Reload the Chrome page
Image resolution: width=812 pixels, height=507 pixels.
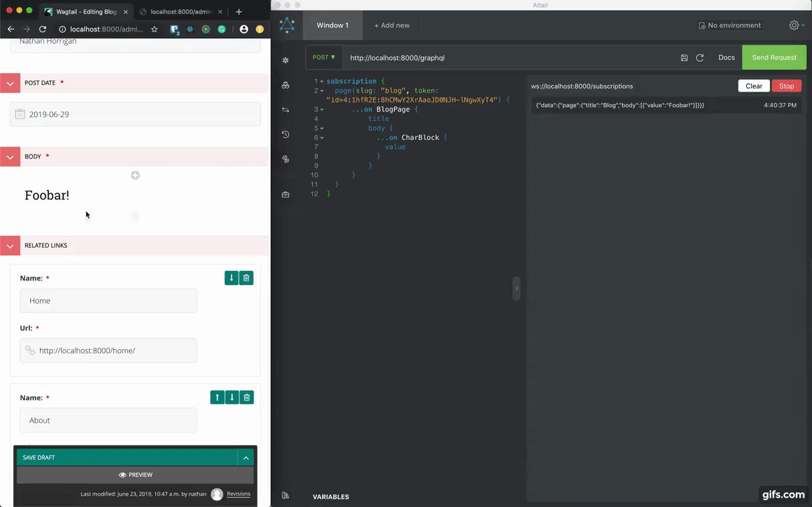click(x=43, y=29)
